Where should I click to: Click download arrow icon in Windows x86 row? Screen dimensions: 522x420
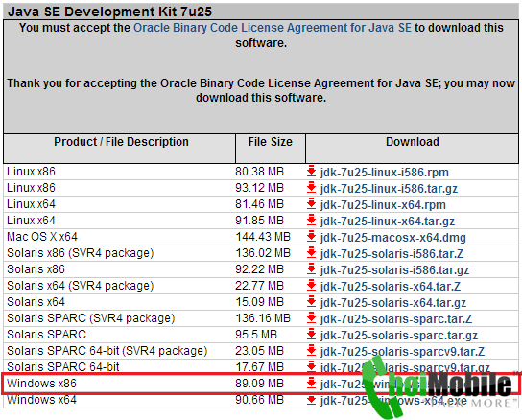(311, 384)
